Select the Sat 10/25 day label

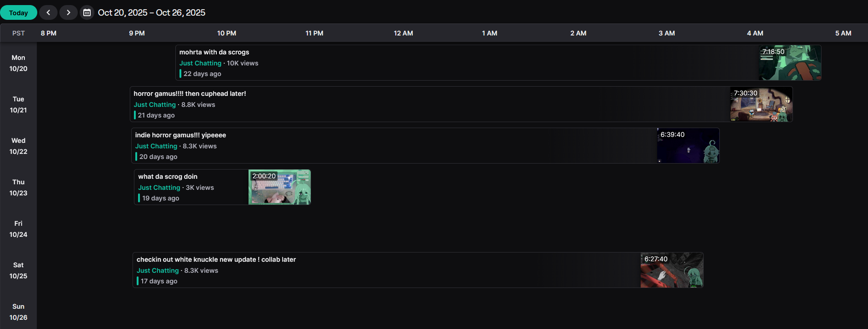point(18,270)
